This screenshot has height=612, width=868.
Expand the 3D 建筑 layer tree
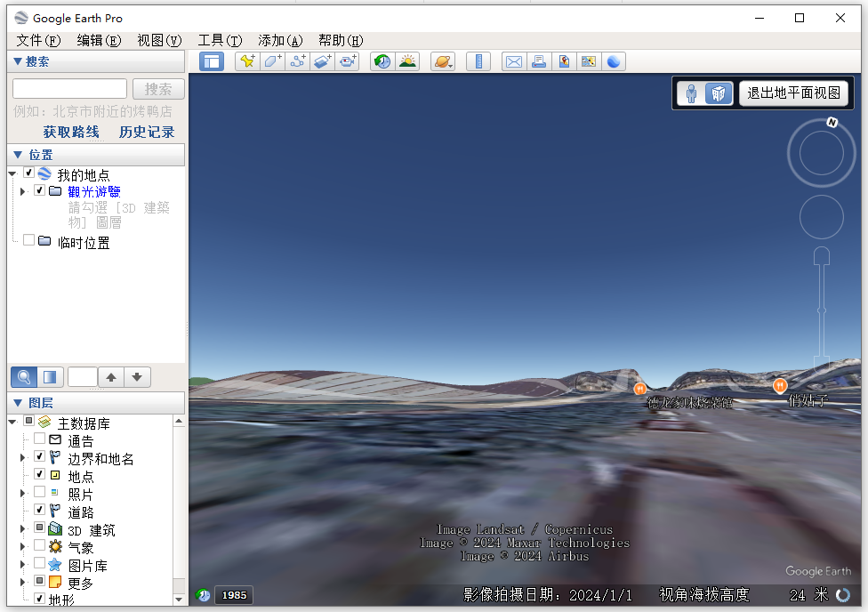click(23, 529)
